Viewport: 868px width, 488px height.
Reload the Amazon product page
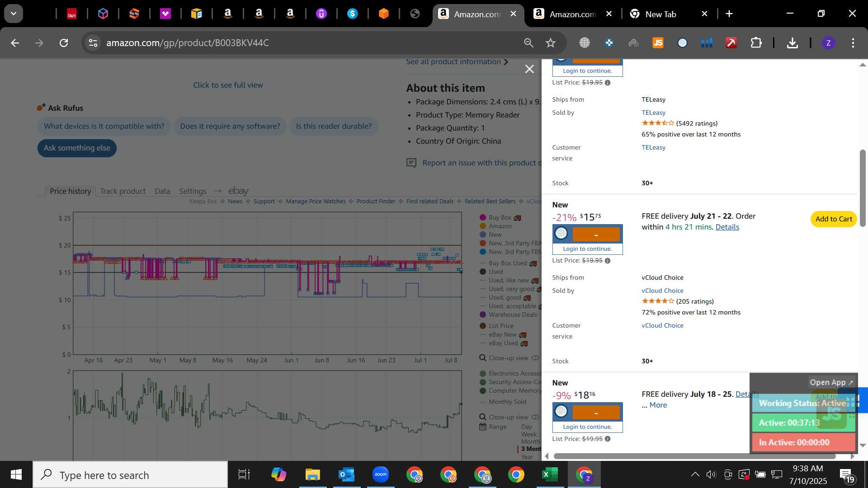(64, 43)
